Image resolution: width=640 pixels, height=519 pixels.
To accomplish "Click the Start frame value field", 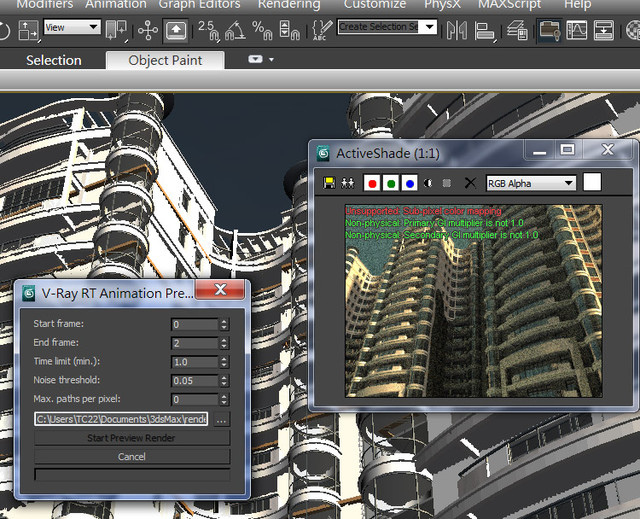I will point(195,324).
